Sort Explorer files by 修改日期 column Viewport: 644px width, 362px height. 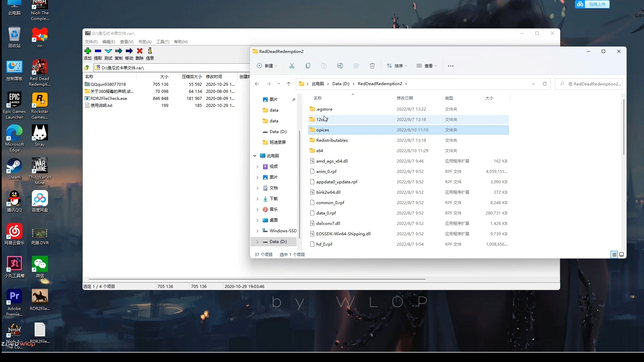[405, 98]
